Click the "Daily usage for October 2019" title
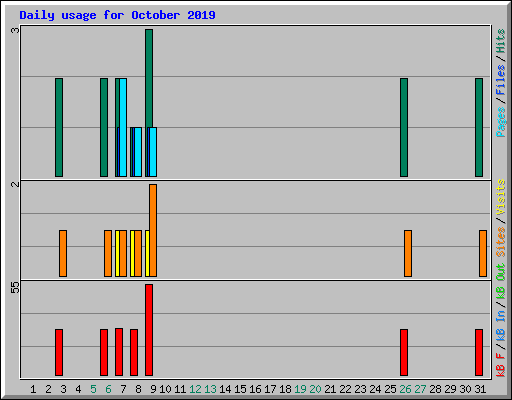512x400 pixels. tap(117, 15)
